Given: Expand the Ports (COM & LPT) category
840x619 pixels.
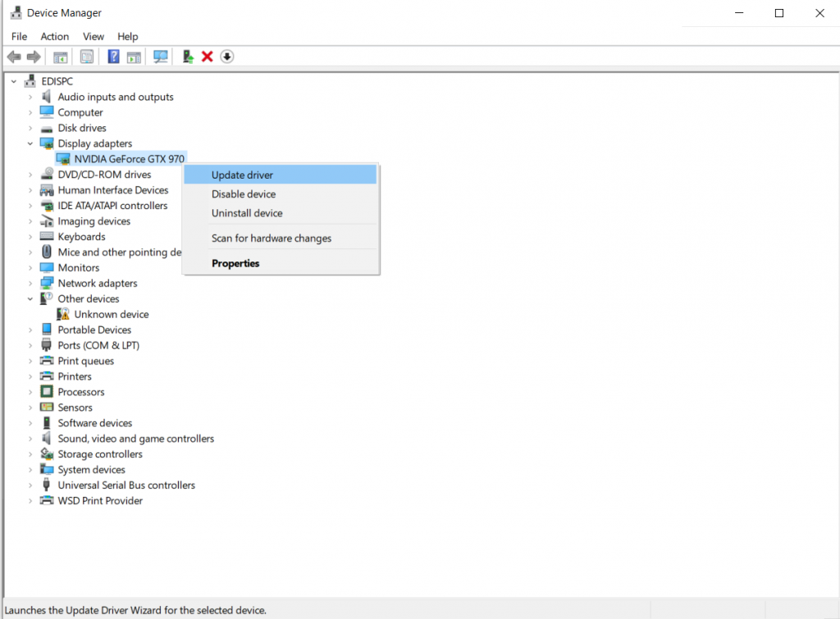Looking at the screenshot, I should tap(30, 345).
